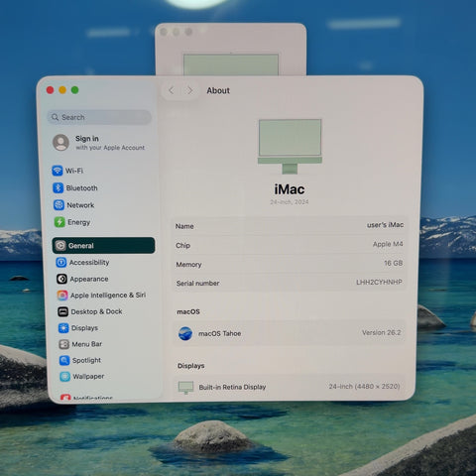Screen dimensions: 476x476
Task: Open the macOS Tahoe version row
Action: [x=290, y=333]
